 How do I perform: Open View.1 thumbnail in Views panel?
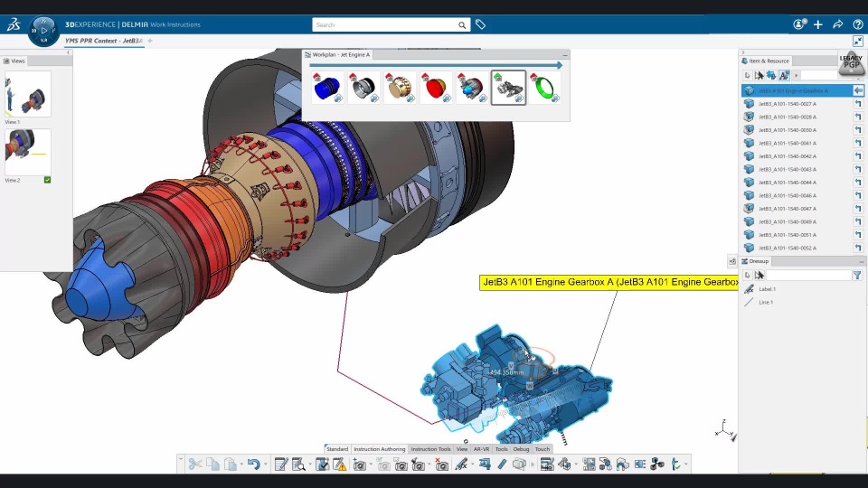point(28,94)
